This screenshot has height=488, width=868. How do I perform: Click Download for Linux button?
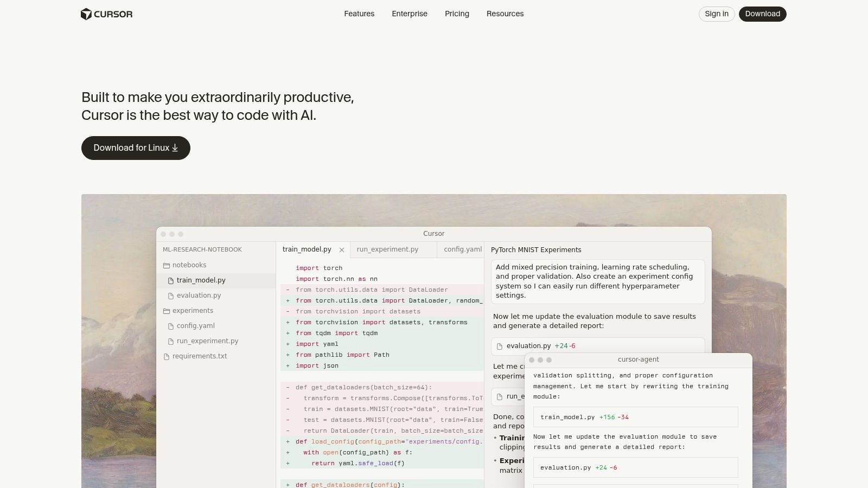136,148
